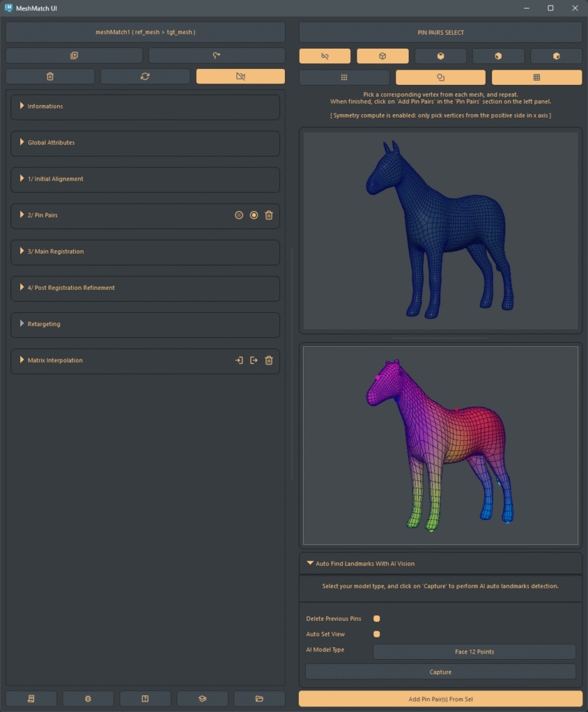Toggle the disabled camera highlighted button
This screenshot has height=712, width=588.
coord(240,76)
